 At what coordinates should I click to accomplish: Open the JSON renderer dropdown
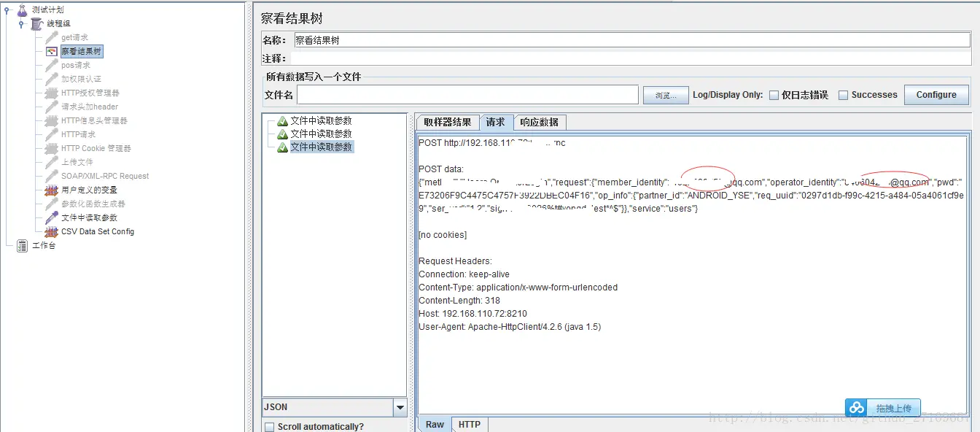point(400,407)
